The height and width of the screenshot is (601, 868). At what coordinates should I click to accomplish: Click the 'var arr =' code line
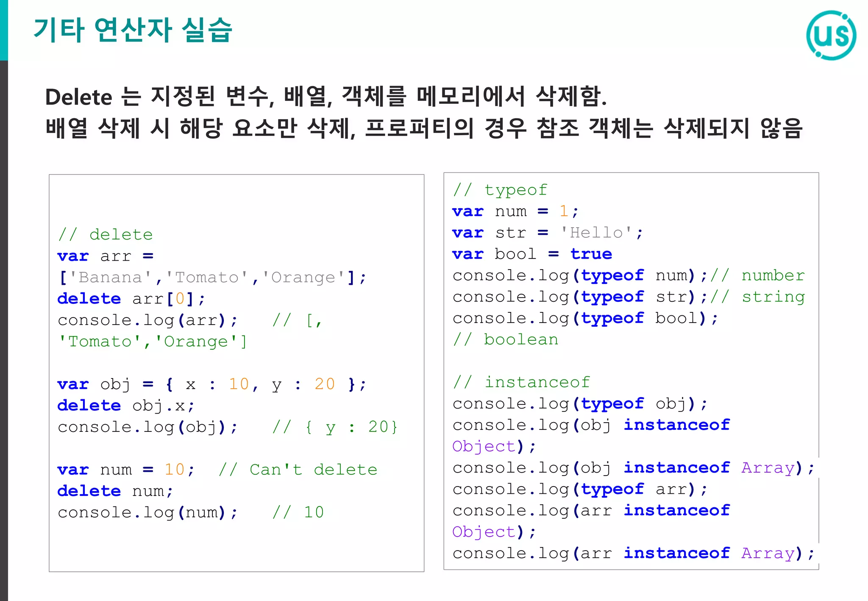point(106,256)
